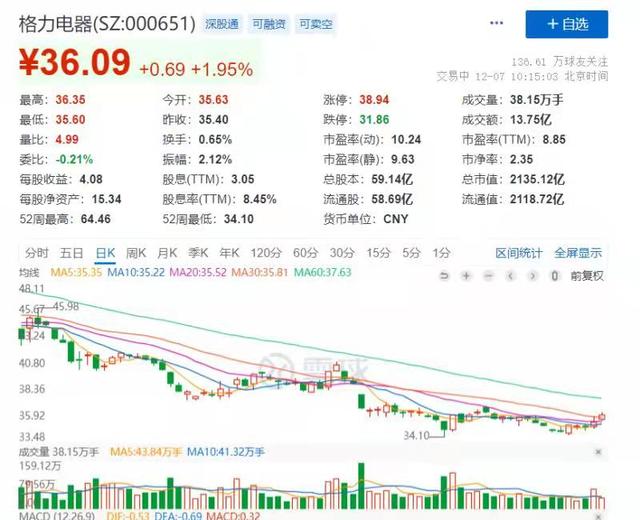This screenshot has width=640, height=520.
Task: Switch to 5分 chart tab
Action: 411,253
